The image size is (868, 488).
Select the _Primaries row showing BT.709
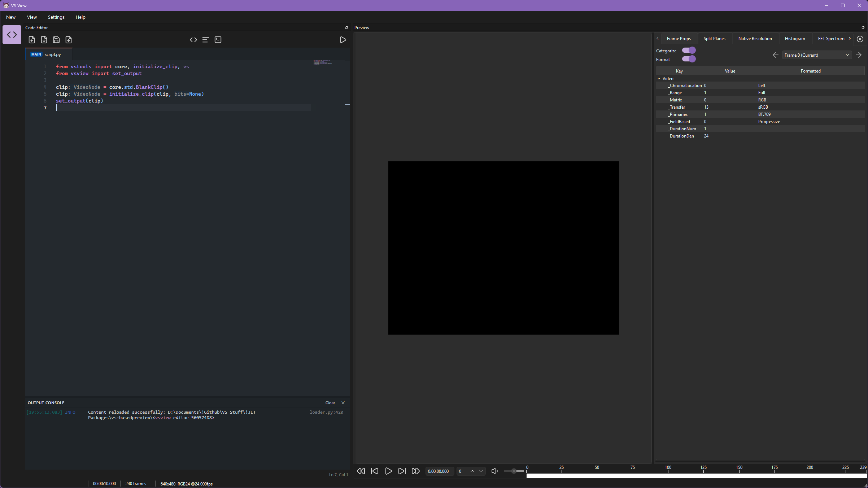[760, 114]
